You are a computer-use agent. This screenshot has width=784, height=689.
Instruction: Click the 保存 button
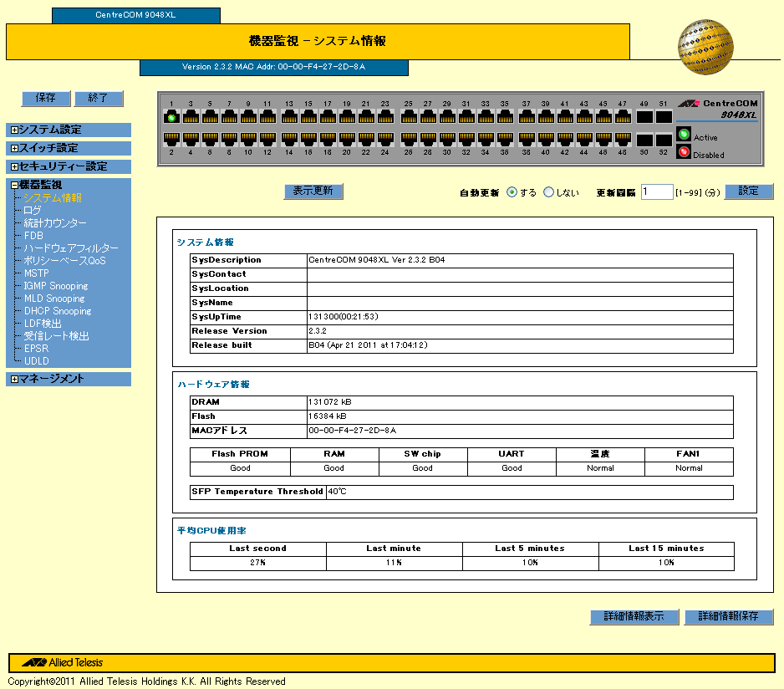[46, 98]
